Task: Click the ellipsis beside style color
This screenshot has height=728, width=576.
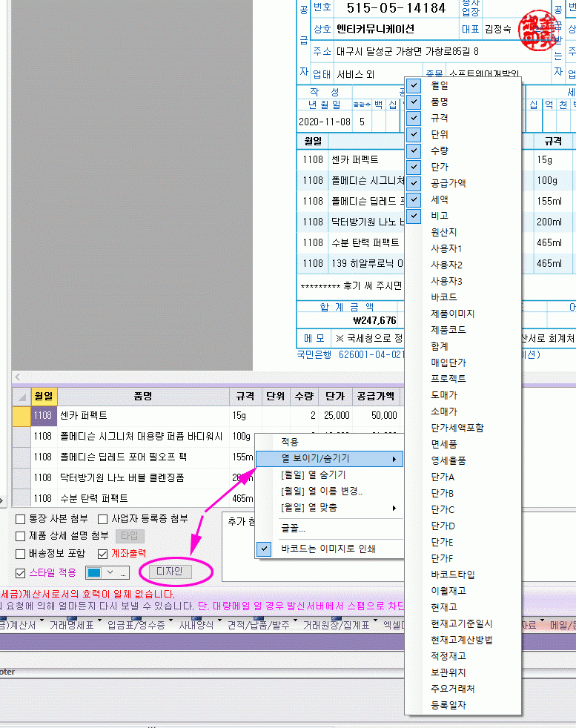Action: (x=123, y=573)
